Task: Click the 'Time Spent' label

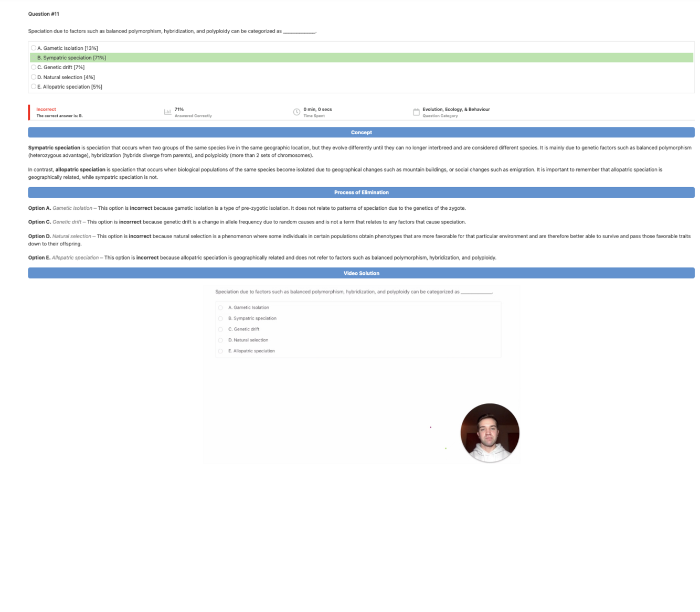Action: click(x=314, y=116)
